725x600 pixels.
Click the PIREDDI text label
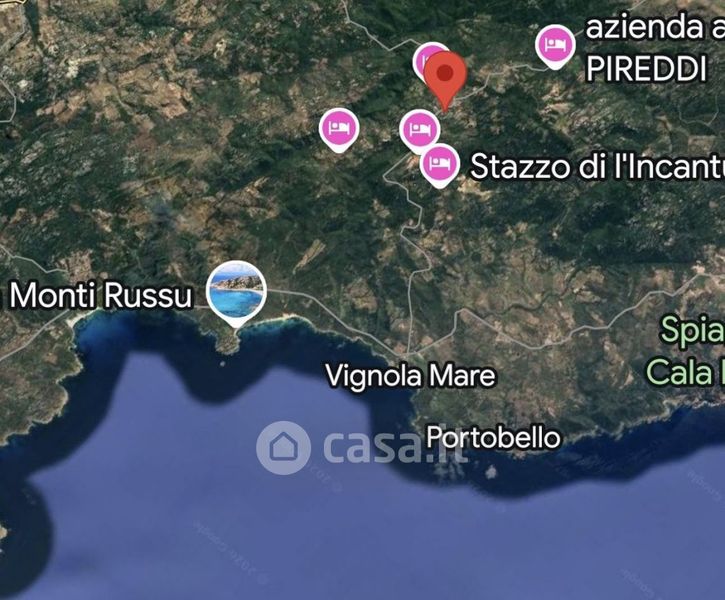pos(646,69)
